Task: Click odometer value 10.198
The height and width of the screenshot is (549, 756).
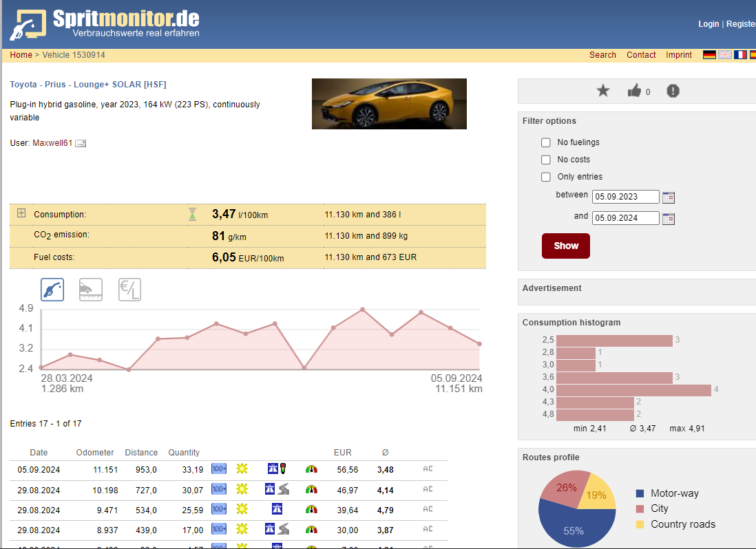Action: coord(105,491)
